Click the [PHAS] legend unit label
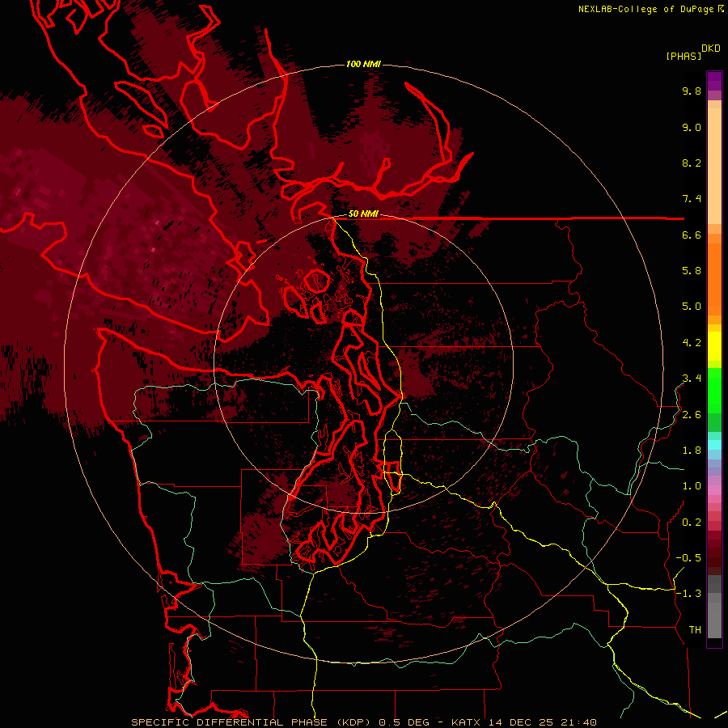 tap(684, 56)
